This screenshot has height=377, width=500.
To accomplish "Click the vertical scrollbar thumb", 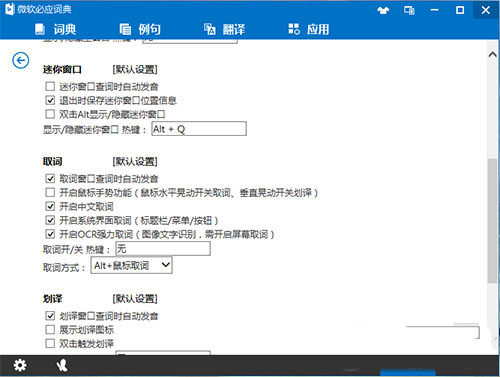I will pos(493,221).
